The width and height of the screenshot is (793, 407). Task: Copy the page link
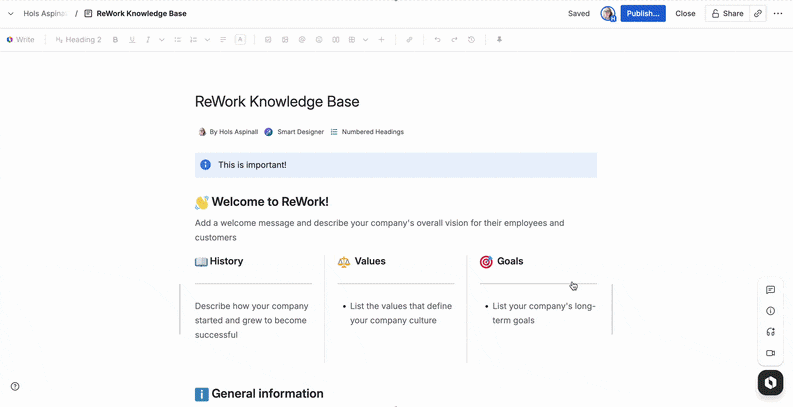pyautogui.click(x=758, y=14)
